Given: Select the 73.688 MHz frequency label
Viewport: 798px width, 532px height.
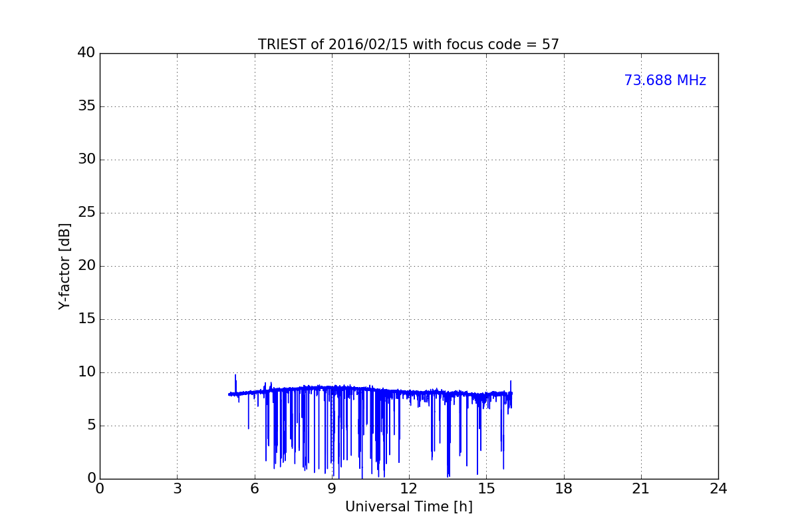Looking at the screenshot, I should (x=665, y=80).
